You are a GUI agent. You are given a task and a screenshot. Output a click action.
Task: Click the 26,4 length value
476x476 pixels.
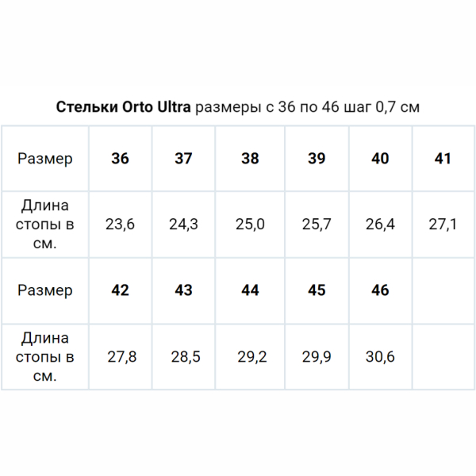(x=380, y=225)
